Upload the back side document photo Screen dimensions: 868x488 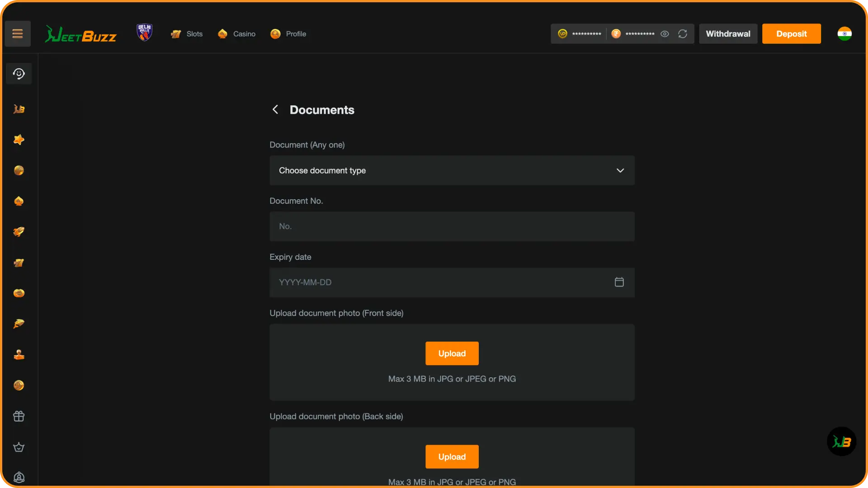[452, 457]
